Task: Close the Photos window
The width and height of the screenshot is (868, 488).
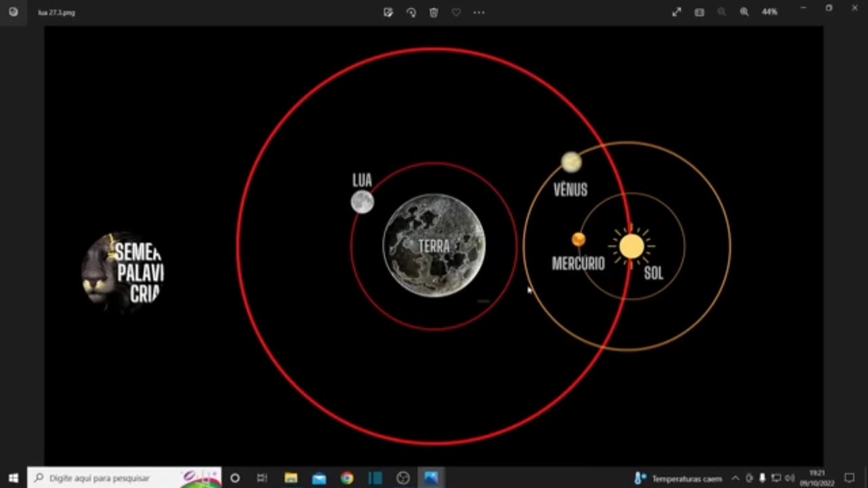Action: coord(854,8)
